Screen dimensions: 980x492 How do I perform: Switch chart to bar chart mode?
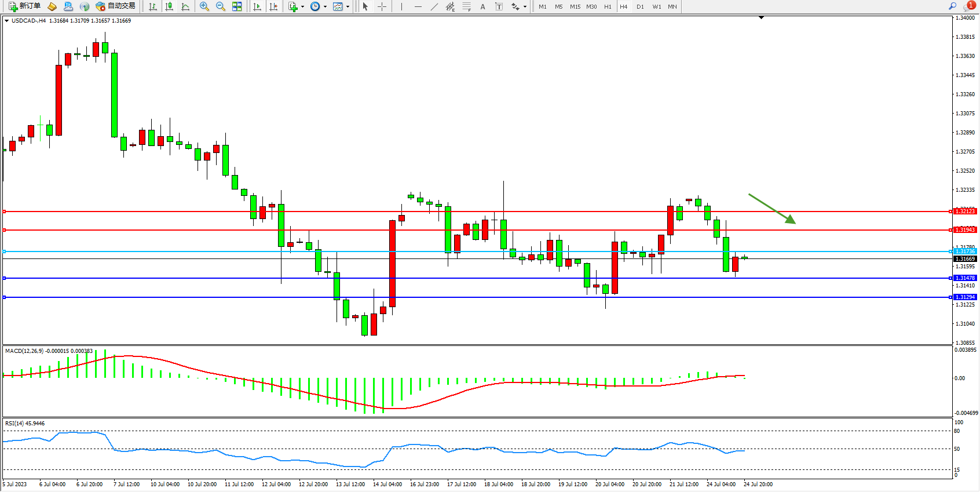[x=153, y=6]
